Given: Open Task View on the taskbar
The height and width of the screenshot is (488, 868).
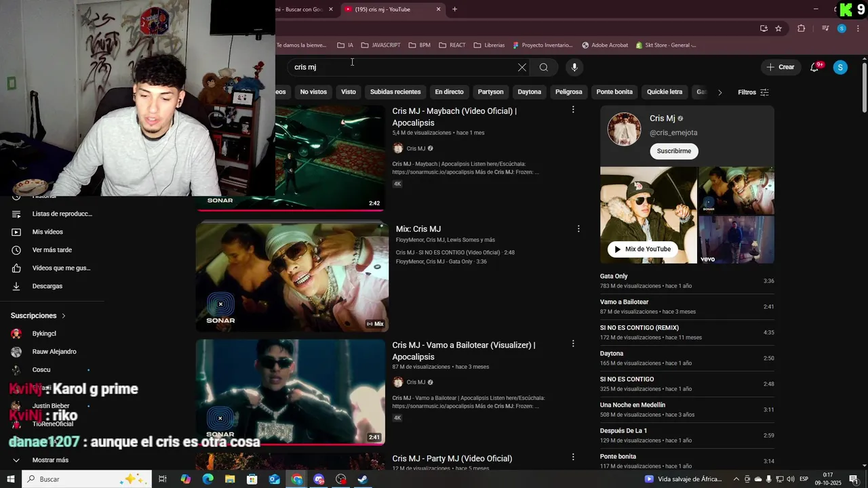Looking at the screenshot, I should click(x=163, y=479).
